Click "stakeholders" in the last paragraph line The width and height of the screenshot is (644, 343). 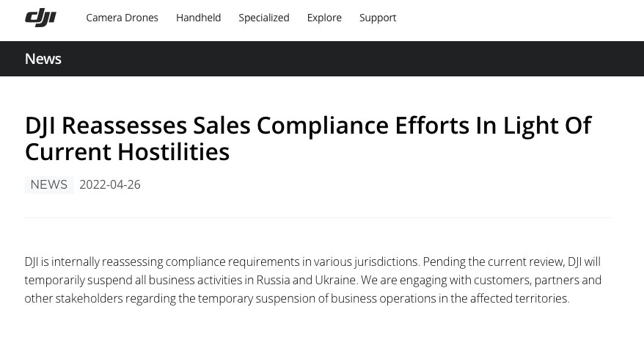pos(89,298)
